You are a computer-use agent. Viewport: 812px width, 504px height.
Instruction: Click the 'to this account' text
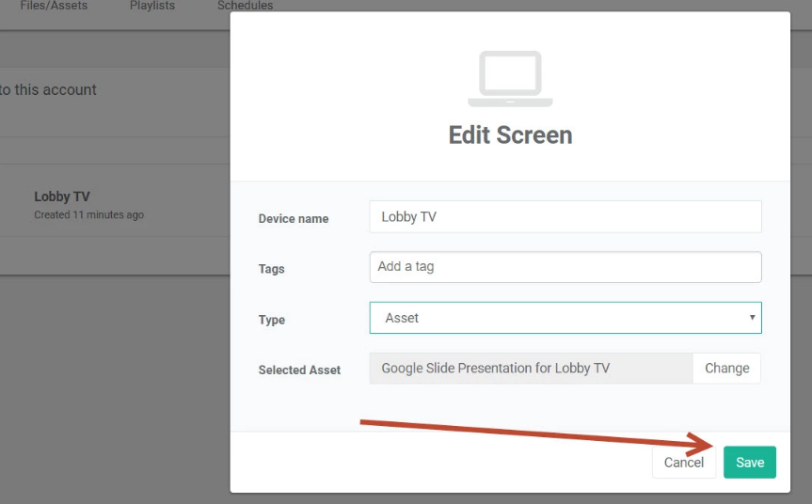[48, 90]
